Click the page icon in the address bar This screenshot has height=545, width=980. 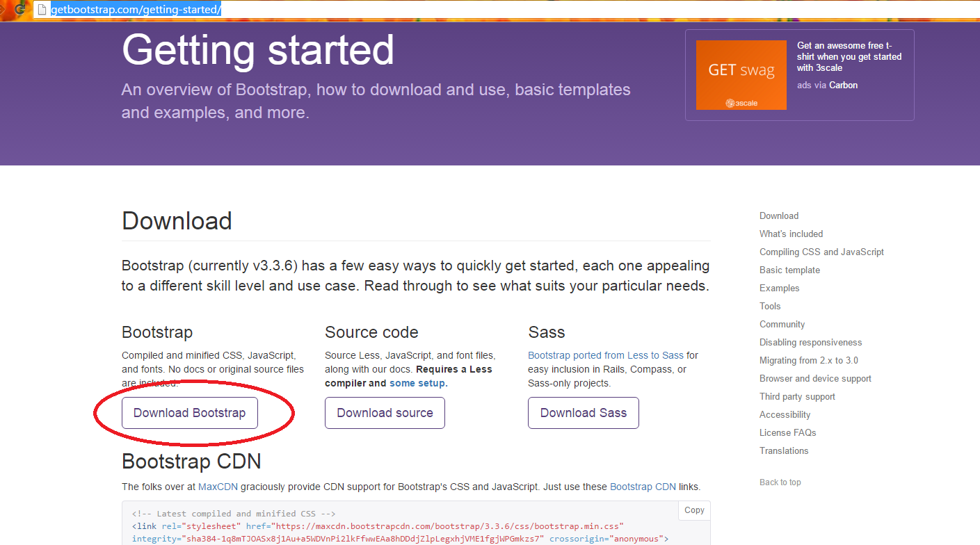[42, 10]
